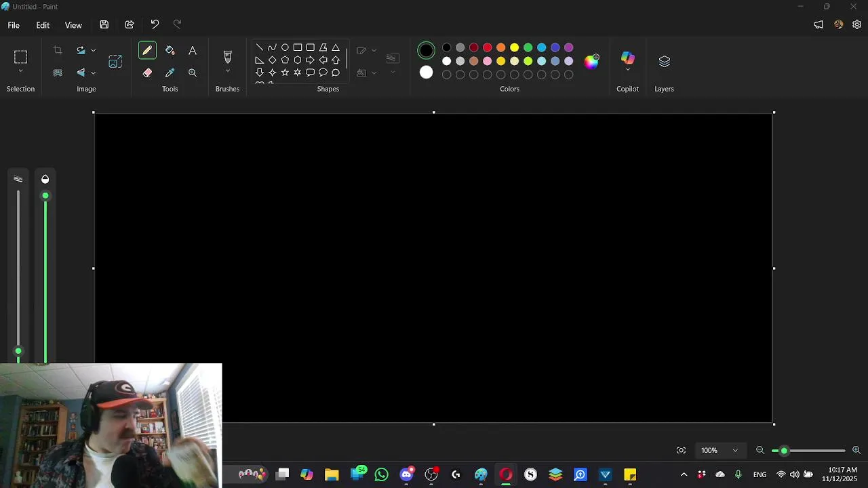868x488 pixels.
Task: Expand the Selection options dropdown
Action: click(20, 71)
